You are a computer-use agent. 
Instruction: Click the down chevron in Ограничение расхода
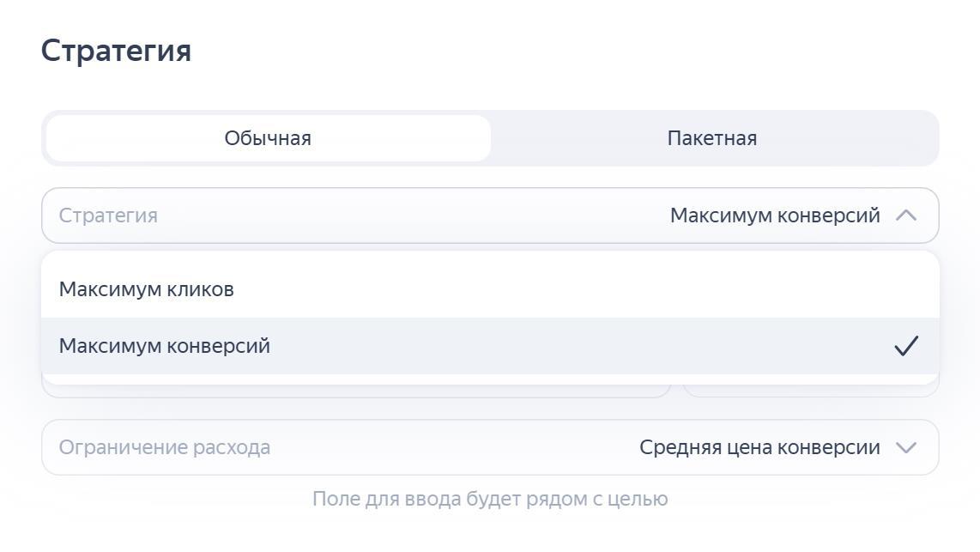[906, 447]
